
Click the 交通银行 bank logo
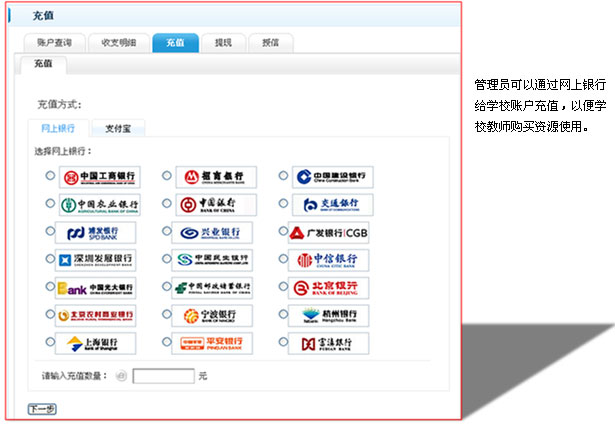(333, 205)
